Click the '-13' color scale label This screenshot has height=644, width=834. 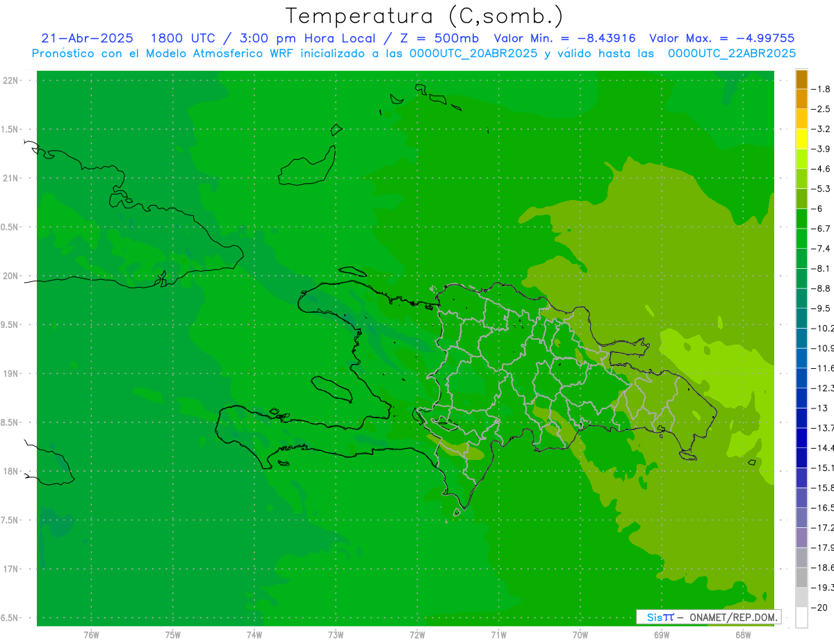(819, 408)
